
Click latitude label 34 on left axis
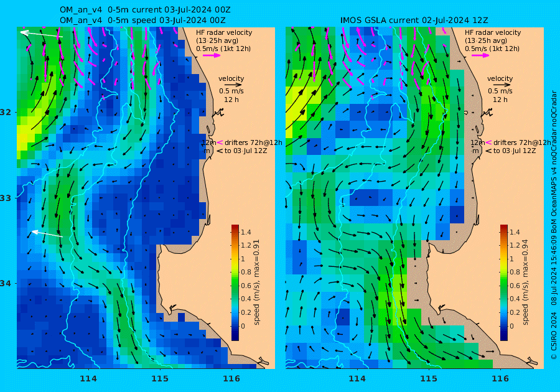point(6,284)
